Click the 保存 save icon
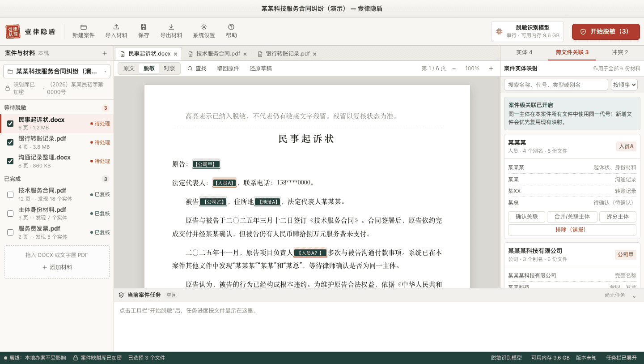This screenshot has height=364, width=644. click(x=144, y=27)
